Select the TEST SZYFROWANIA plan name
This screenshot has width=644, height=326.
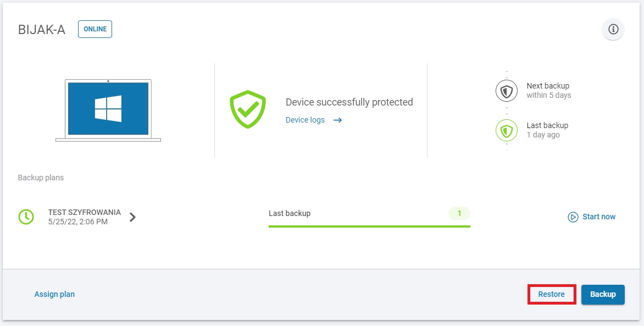84,212
